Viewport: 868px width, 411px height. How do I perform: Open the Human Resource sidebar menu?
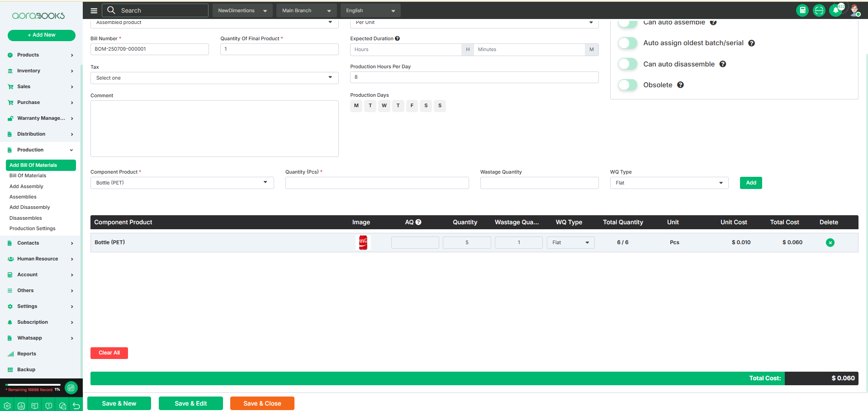[41, 259]
